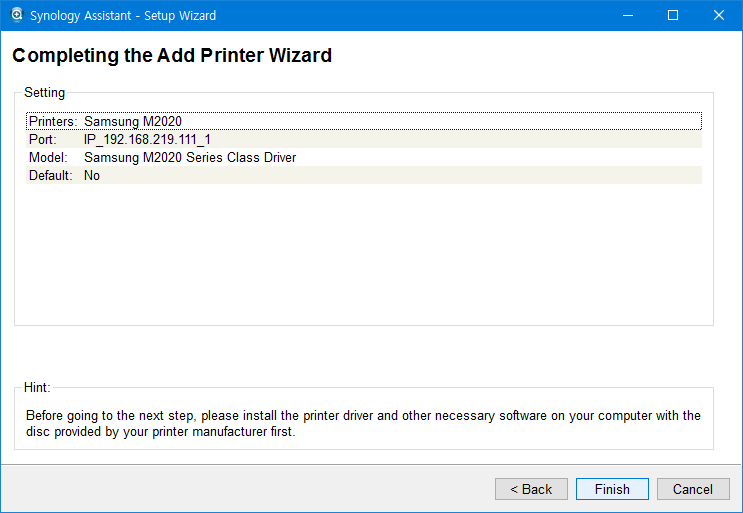The image size is (743, 513).
Task: Click the Samsung M2020 printer name value
Action: (133, 121)
